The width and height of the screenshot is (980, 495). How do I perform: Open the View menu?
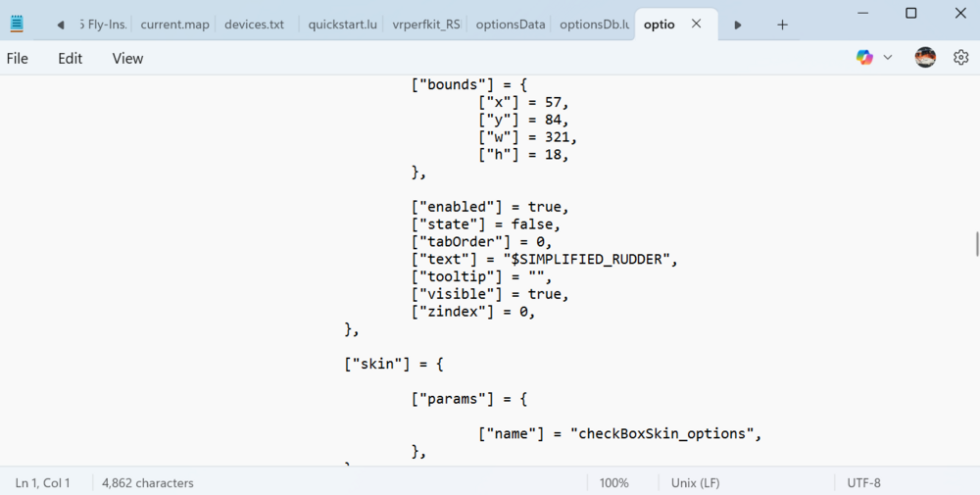point(127,59)
